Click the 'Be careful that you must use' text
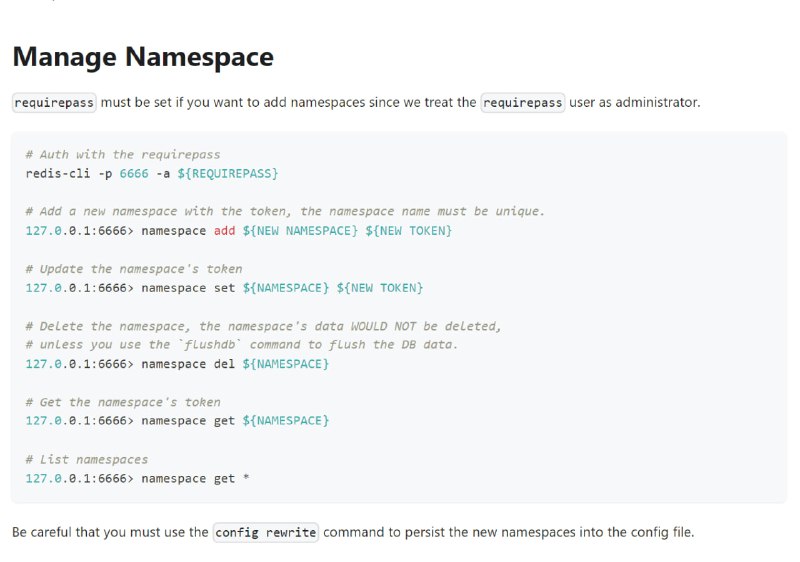Screen dimensions: 800x562 (110, 532)
